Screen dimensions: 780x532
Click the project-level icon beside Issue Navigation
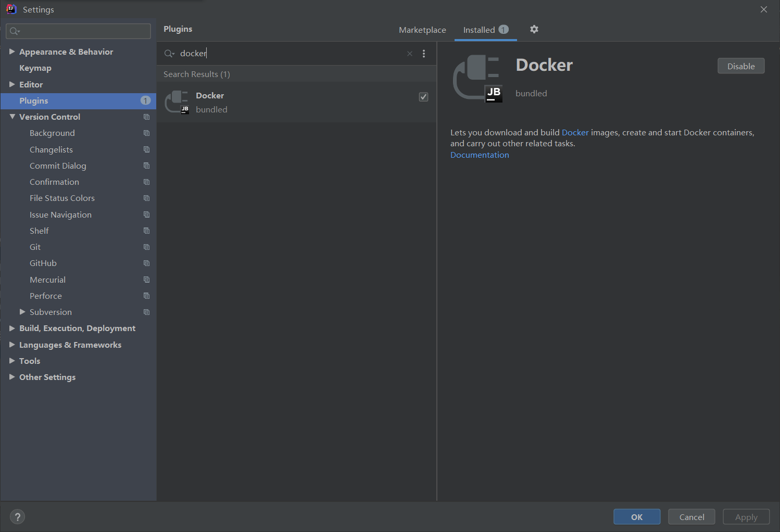146,214
